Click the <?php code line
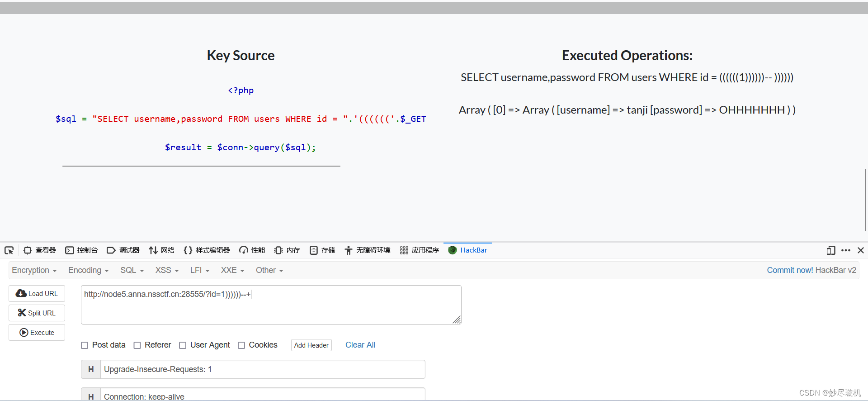This screenshot has width=868, height=401. [241, 91]
